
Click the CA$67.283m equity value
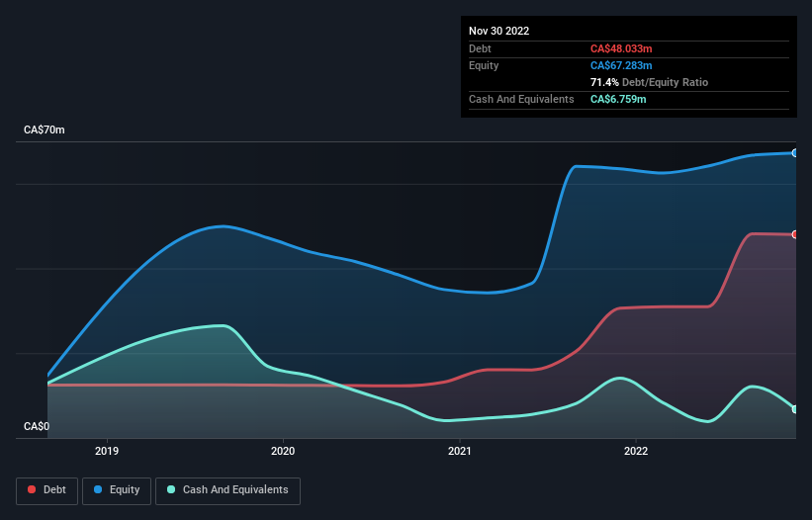click(x=621, y=65)
